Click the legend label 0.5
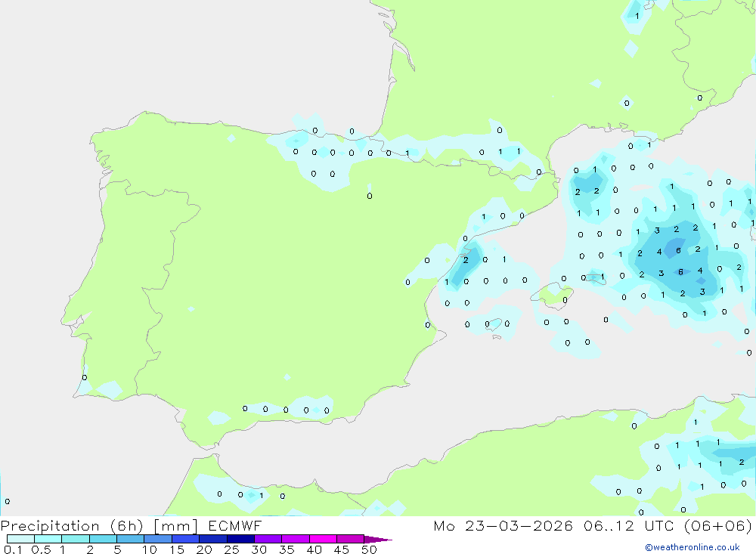The width and height of the screenshot is (756, 554). tap(41, 549)
